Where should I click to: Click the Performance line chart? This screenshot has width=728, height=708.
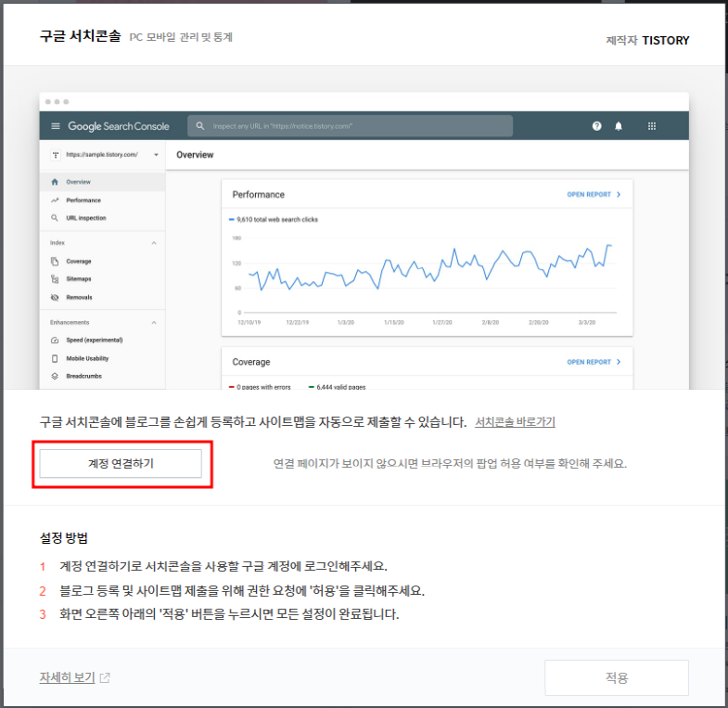427,277
